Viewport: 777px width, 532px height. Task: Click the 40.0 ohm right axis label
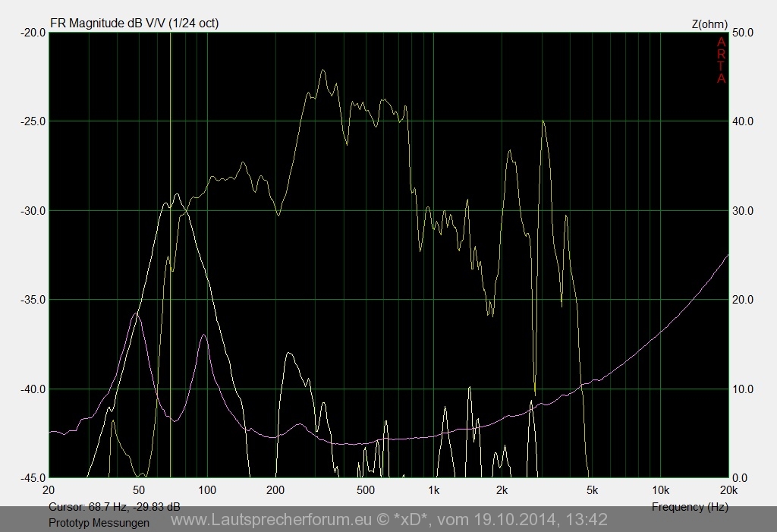click(741, 121)
